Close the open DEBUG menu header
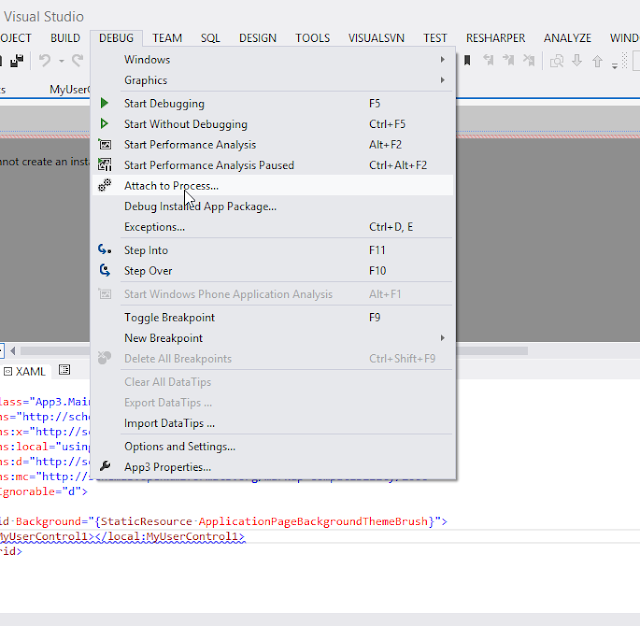This screenshot has width=640, height=626. (116, 38)
